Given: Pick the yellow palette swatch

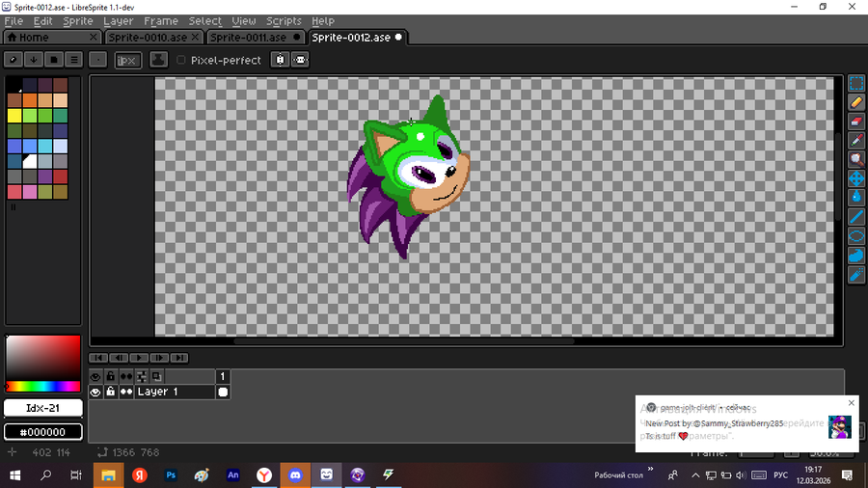Looking at the screenshot, I should (14, 116).
